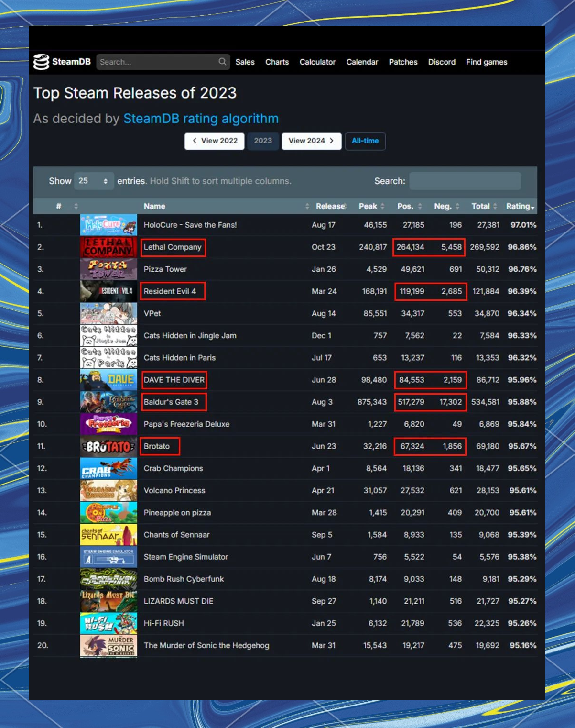575x728 pixels.
Task: Open the Bomb Rush Cyberfunk game page
Action: coord(184,579)
